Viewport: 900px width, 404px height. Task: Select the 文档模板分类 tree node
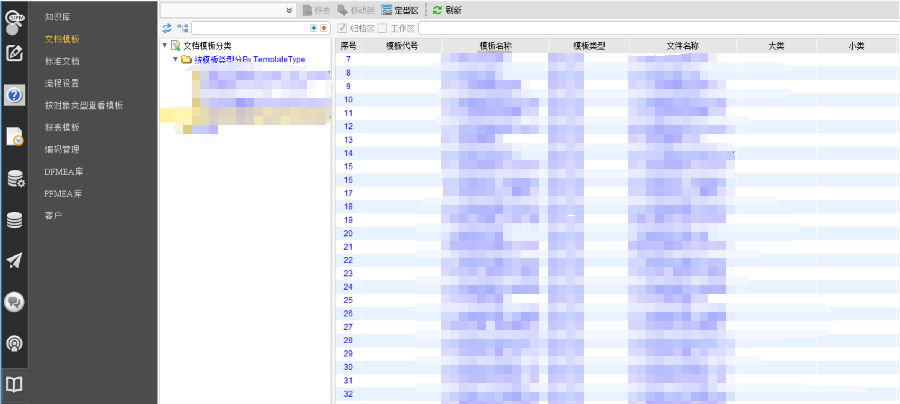pyautogui.click(x=207, y=45)
